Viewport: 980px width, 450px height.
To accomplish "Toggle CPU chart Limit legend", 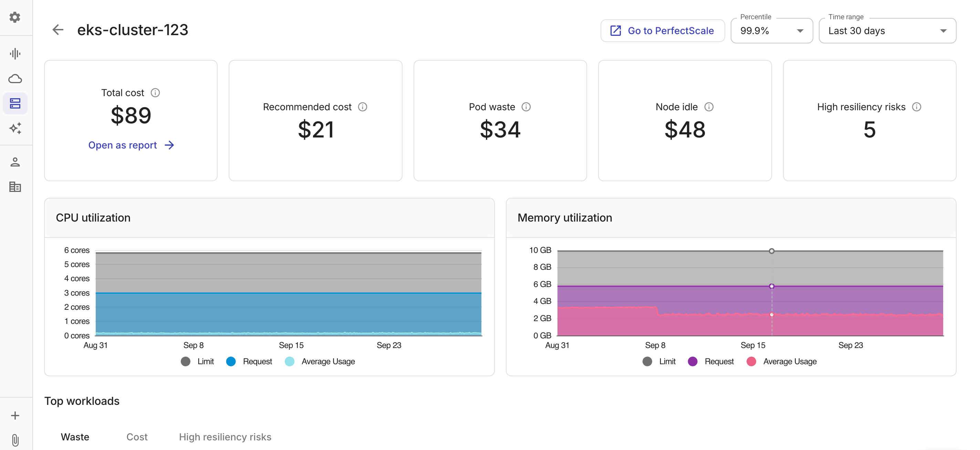I will (197, 361).
